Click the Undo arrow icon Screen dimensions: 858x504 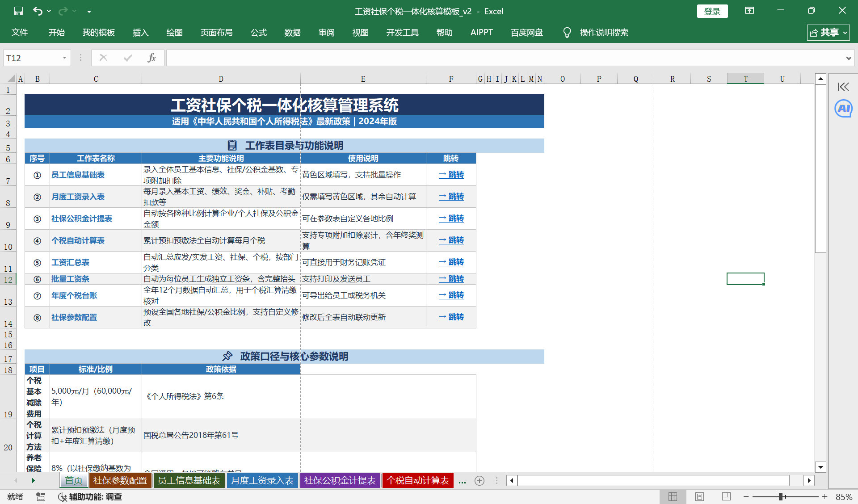pyautogui.click(x=38, y=11)
